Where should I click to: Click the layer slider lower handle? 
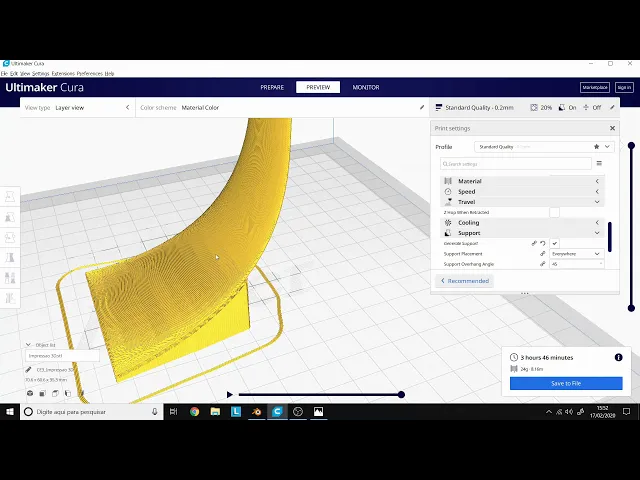631,309
